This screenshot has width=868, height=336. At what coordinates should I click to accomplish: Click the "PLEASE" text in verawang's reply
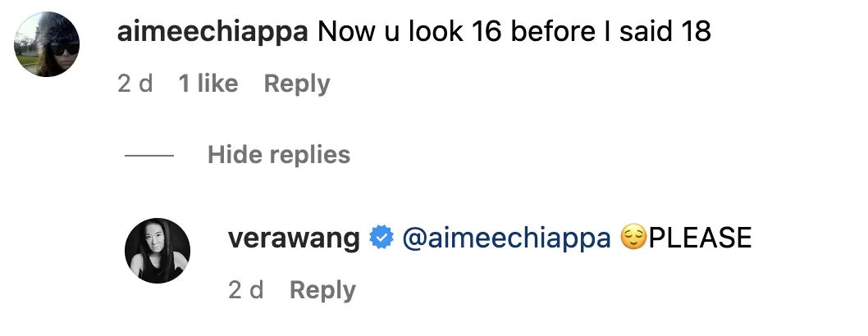pyautogui.click(x=700, y=238)
